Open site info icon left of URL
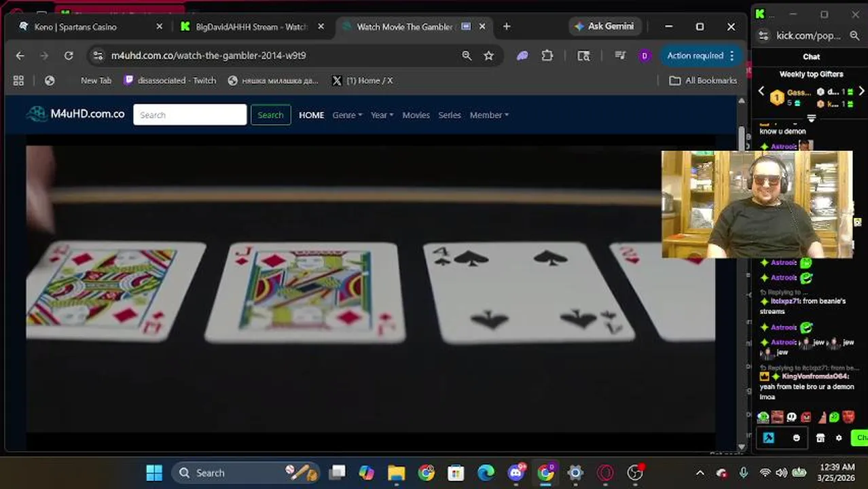The width and height of the screenshot is (868, 489). tap(98, 56)
